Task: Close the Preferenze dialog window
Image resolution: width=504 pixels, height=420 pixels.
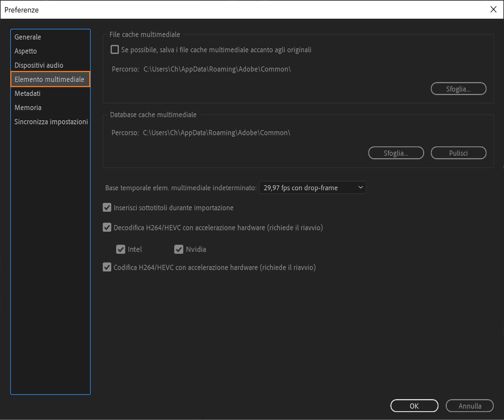Action: (x=493, y=9)
